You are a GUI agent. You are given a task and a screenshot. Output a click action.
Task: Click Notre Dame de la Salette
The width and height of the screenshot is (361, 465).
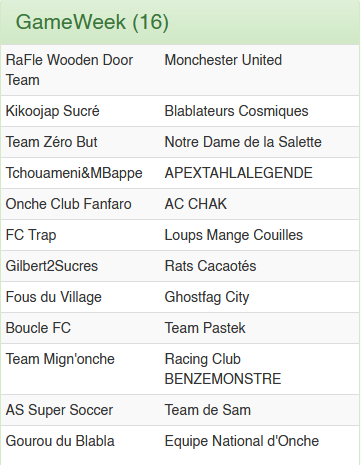click(x=243, y=142)
